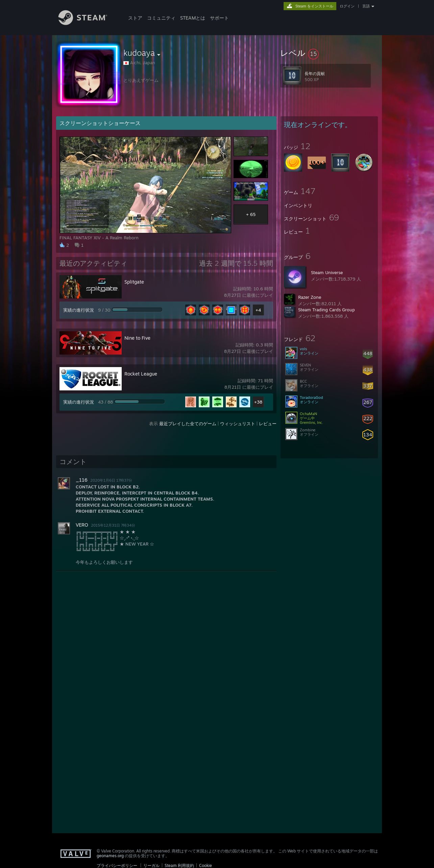Screen dimensions: 434x868
Task: Click the ログイン link
Action: pos(347,6)
